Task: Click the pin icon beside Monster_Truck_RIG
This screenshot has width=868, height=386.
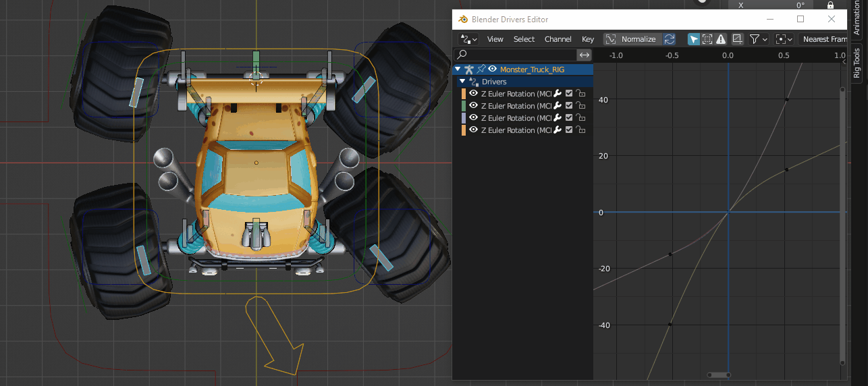Action: pyautogui.click(x=481, y=69)
